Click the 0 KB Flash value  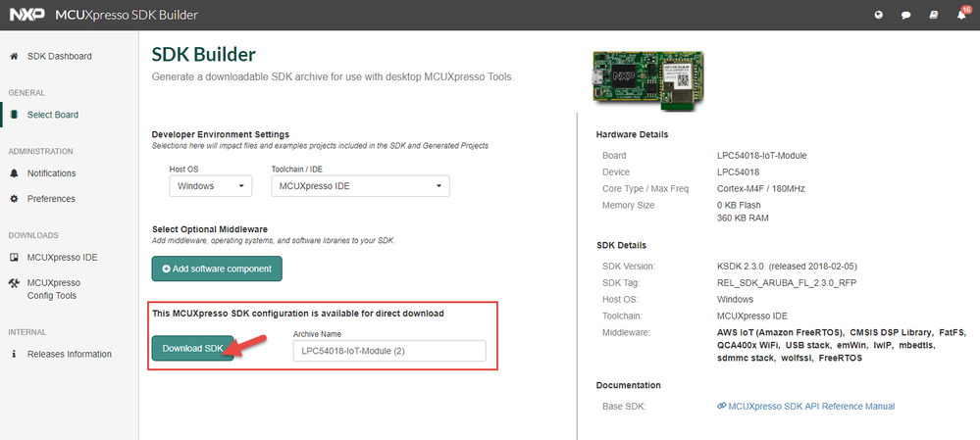pyautogui.click(x=739, y=205)
